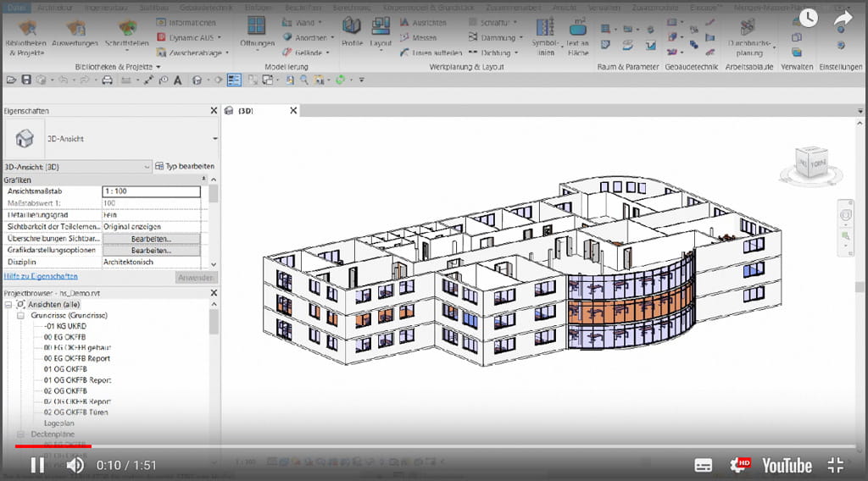Screen dimensions: 868x481
Task: Collapse the Grundrisse tree node
Action: [20, 315]
